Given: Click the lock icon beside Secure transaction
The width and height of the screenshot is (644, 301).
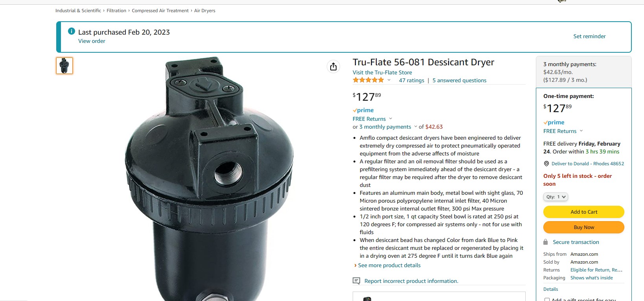Looking at the screenshot, I should 546,242.
